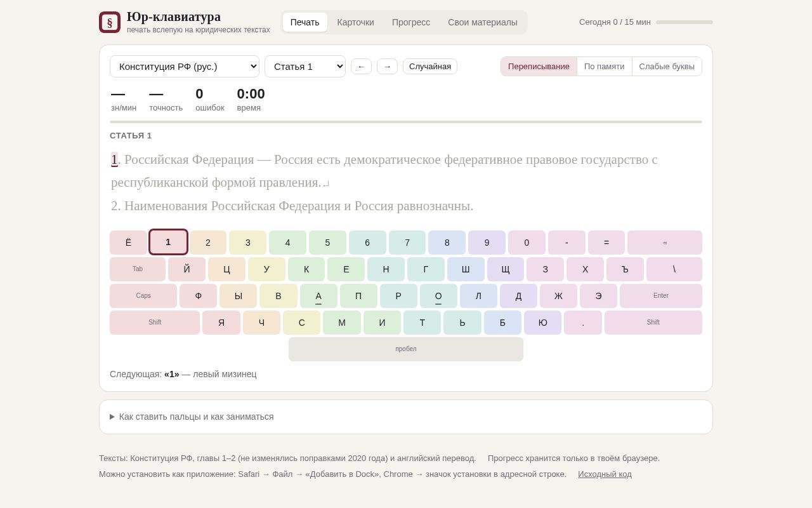The width and height of the screenshot is (812, 508).
Task: Tap the 0 number key
Action: (x=527, y=243)
